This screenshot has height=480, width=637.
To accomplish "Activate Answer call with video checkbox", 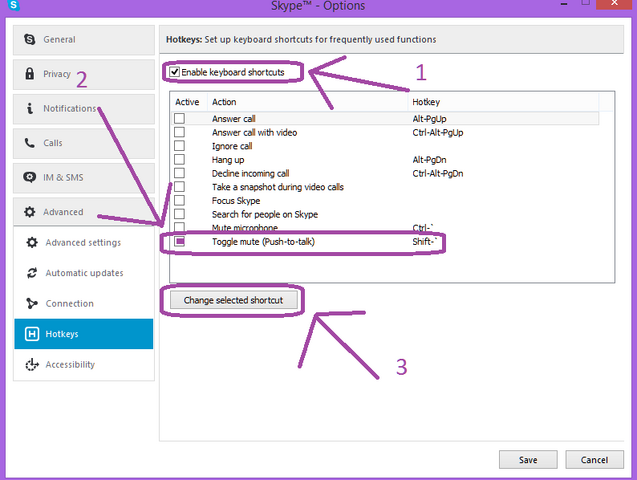I will click(x=179, y=132).
